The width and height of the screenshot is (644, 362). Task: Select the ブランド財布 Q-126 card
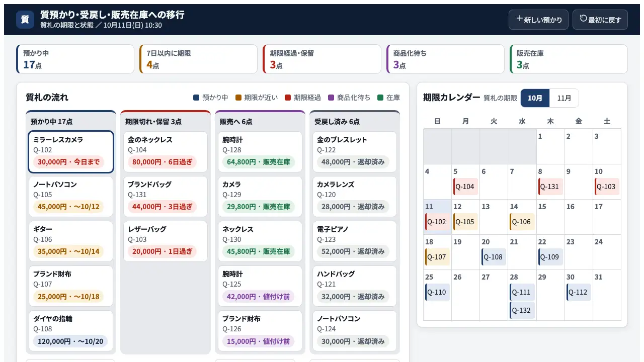pos(260,331)
